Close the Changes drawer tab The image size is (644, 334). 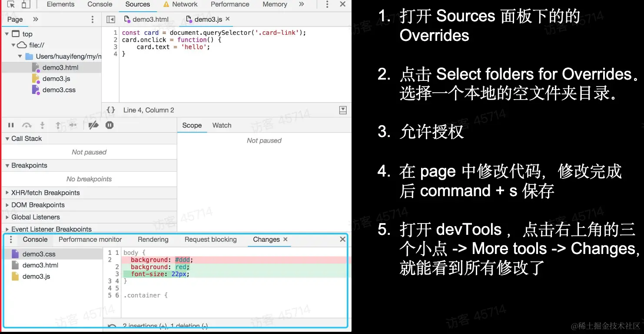coord(285,239)
